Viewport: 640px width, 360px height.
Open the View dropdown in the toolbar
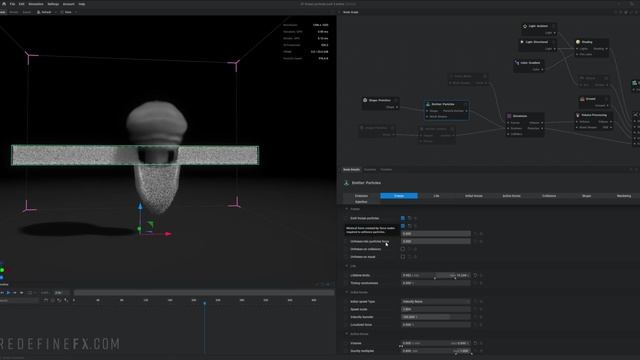[x=68, y=12]
